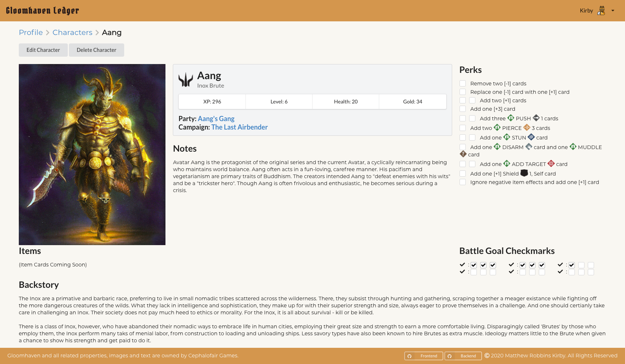Click the 'Health: 20' stat cell

point(346,102)
